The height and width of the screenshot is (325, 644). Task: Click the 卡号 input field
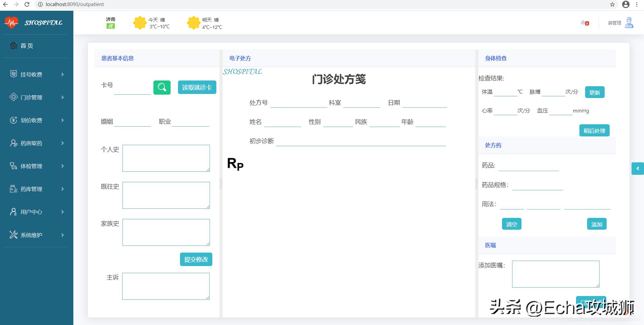[132, 88]
